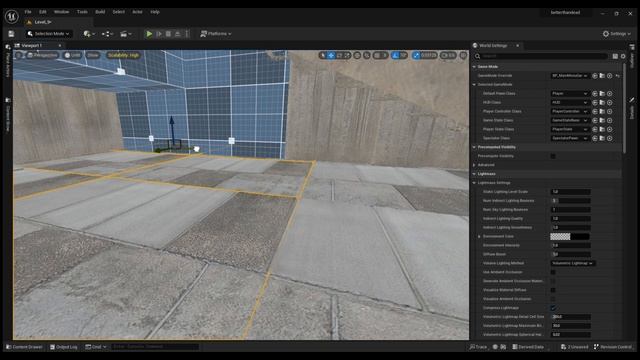The image size is (640, 360).
Task: Click the Eject toolbar button
Action: [178, 34]
